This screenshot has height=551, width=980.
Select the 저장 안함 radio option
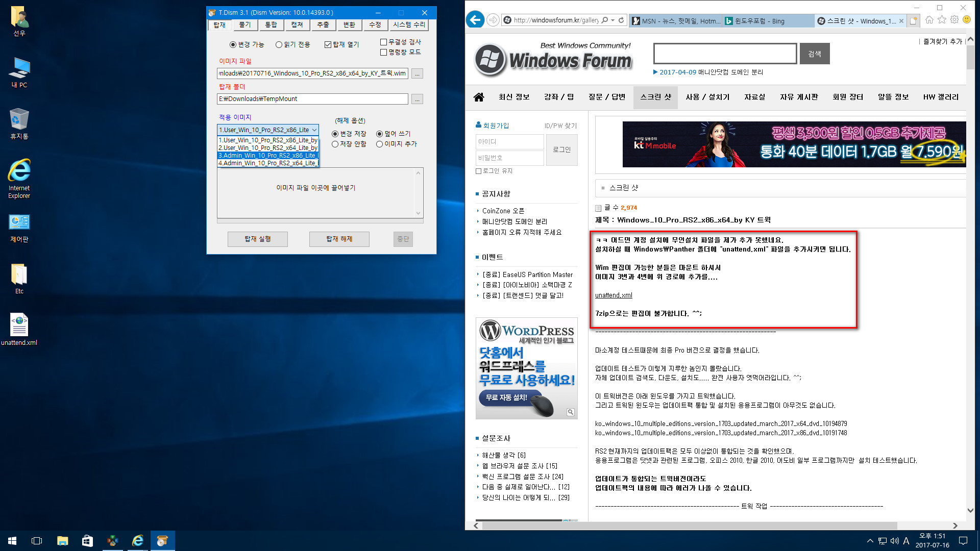click(x=349, y=144)
